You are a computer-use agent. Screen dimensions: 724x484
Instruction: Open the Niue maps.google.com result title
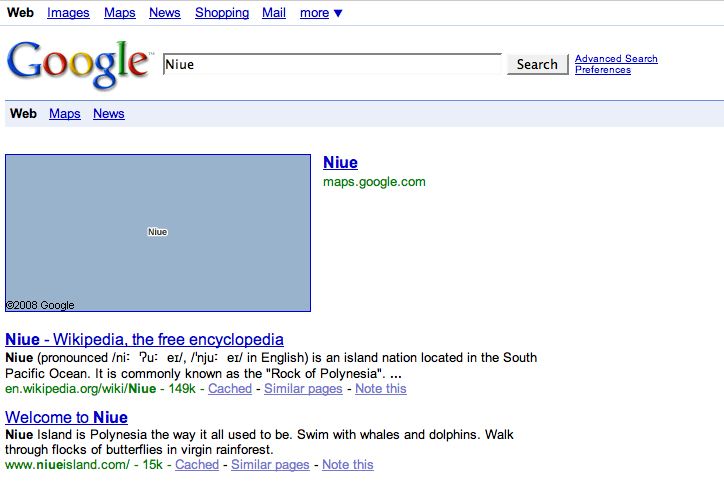[x=340, y=163]
